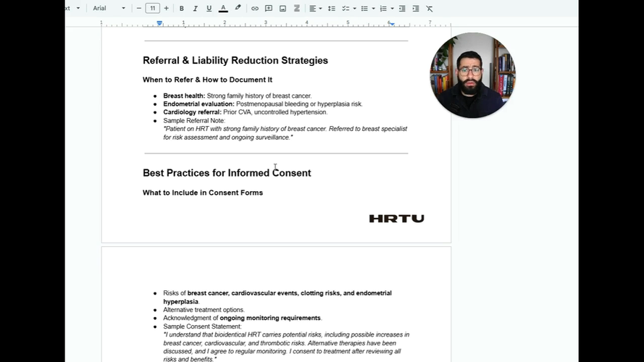Open the line and paragraph spacing menu
Image resolution: width=644 pixels, height=362 pixels.
point(332,9)
